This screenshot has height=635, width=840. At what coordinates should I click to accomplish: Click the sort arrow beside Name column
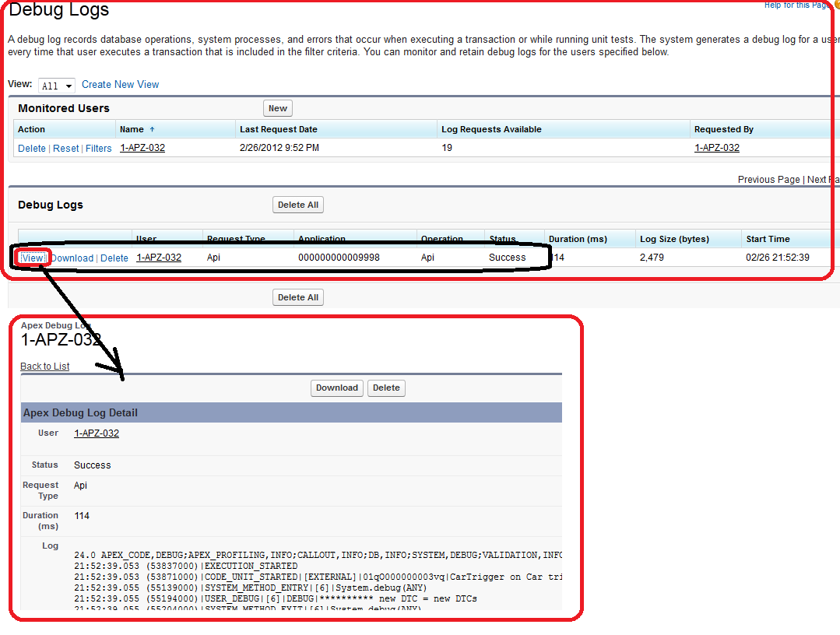coord(152,130)
